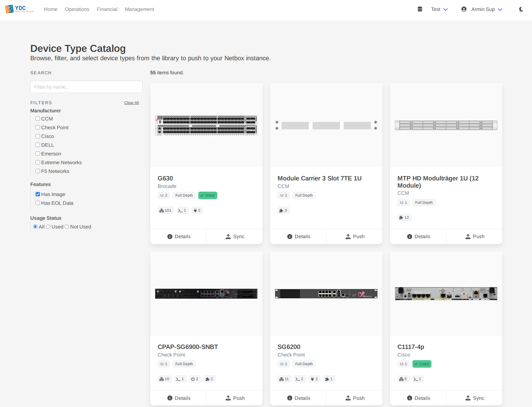Open the Operations menu
Screen dimensions: 532x407
point(77,9)
